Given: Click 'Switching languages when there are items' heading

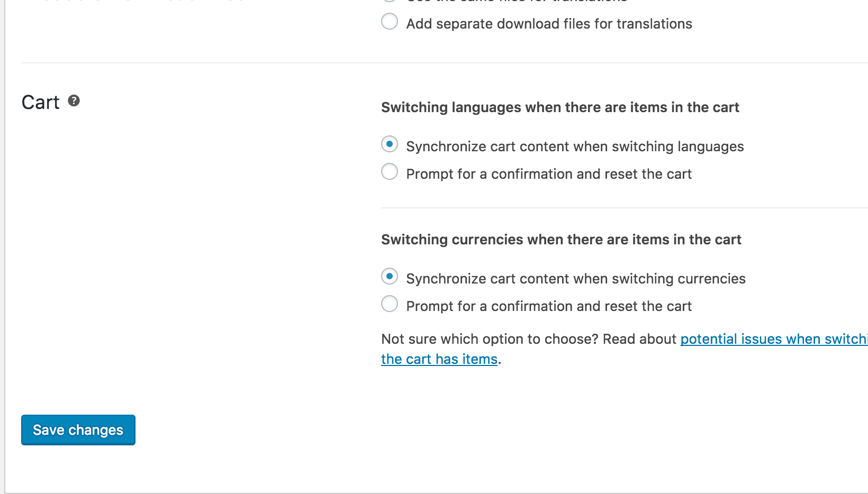Looking at the screenshot, I should tap(559, 107).
